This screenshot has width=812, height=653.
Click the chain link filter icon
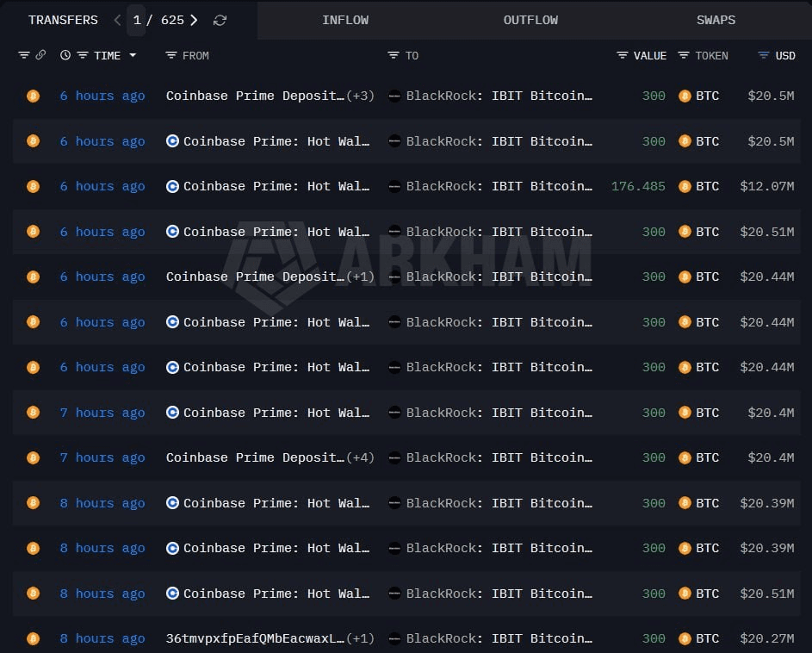[x=40, y=55]
